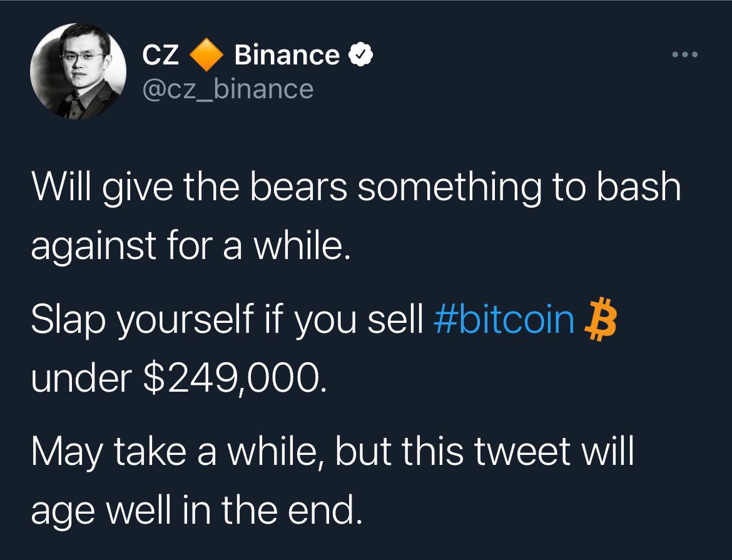Viewport: 732px width, 560px height.
Task: Click the "Binance" name text
Action: coord(287,56)
